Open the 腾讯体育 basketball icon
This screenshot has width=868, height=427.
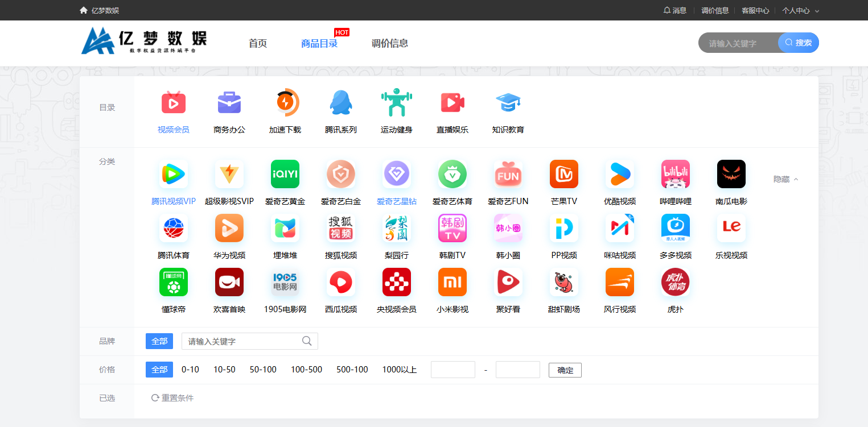174,228
